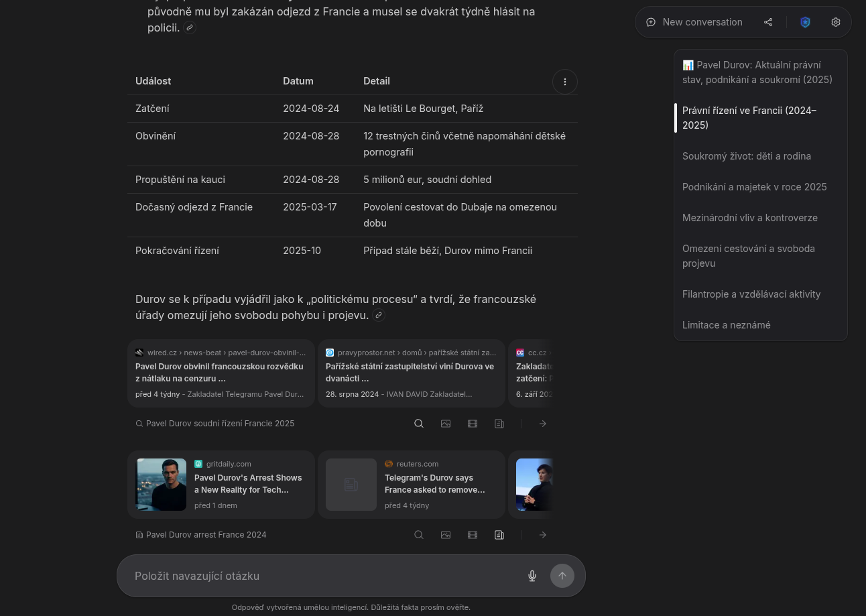Click the microphone voice input icon
Image resolution: width=866 pixels, height=616 pixels.
pyautogui.click(x=532, y=576)
